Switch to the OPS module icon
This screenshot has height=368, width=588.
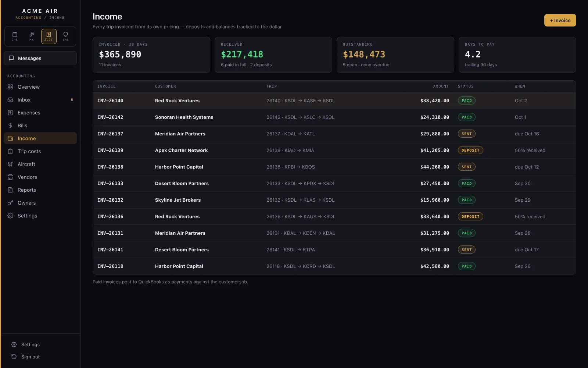pos(15,36)
